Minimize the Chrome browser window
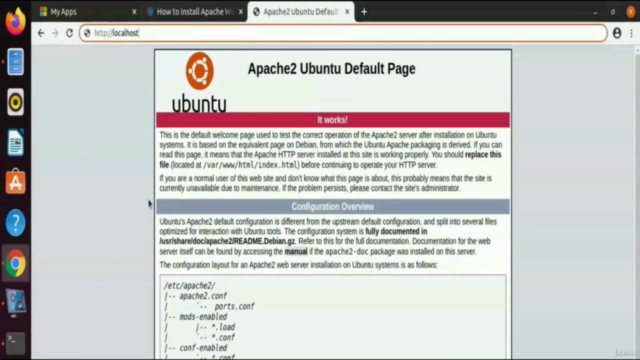The width and height of the screenshot is (640, 360). click(595, 12)
